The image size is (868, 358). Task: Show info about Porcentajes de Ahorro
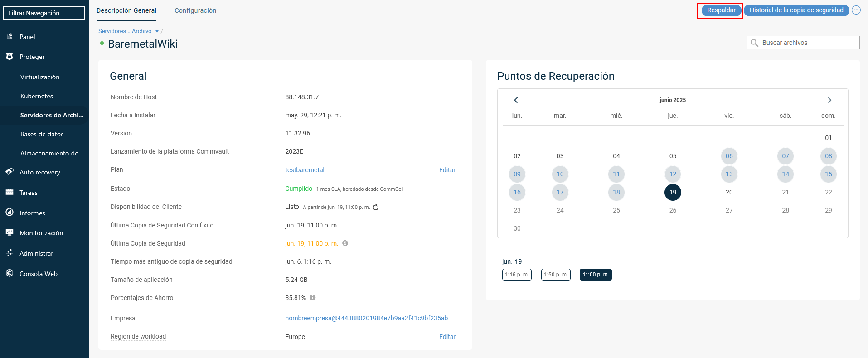click(x=313, y=298)
